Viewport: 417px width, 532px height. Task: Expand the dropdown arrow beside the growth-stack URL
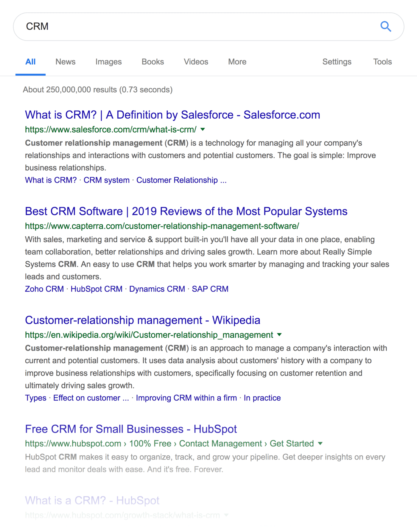(x=226, y=515)
